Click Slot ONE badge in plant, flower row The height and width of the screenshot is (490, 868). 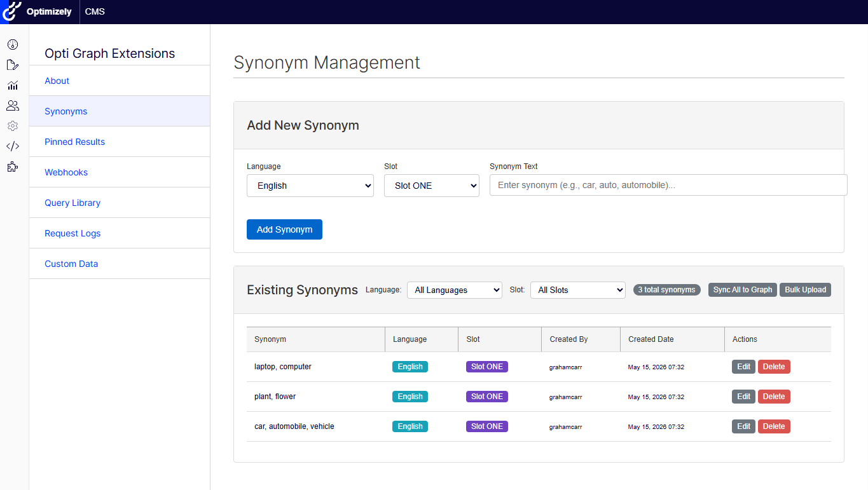click(487, 397)
